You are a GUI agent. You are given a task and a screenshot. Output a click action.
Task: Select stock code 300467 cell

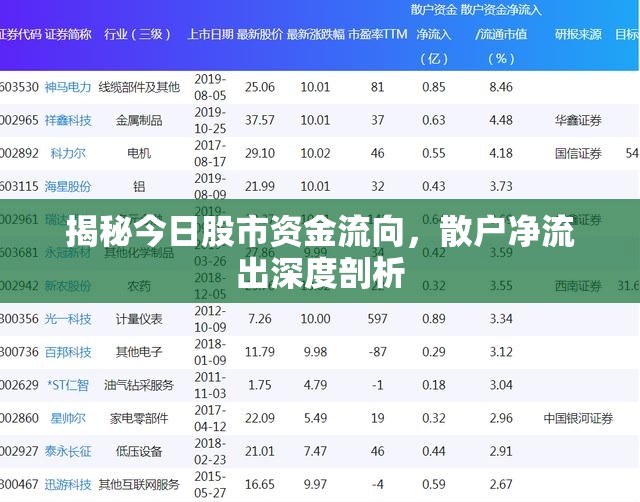pyautogui.click(x=19, y=484)
